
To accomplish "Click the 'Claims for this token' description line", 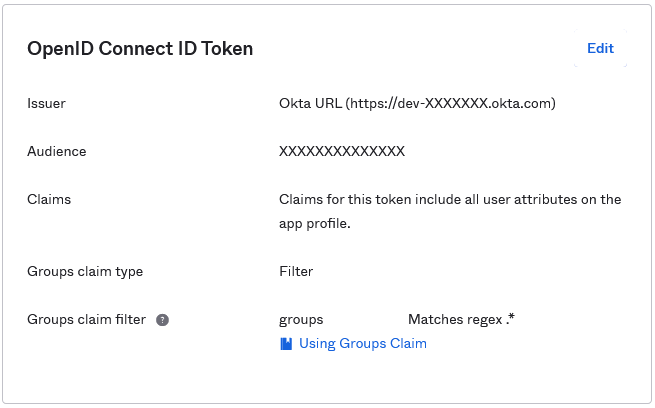I will coord(450,199).
